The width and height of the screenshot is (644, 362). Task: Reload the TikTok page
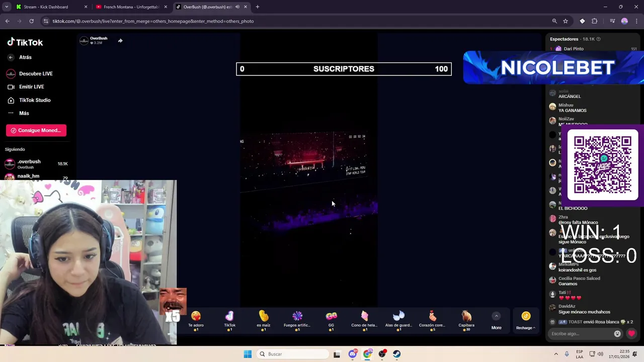pyautogui.click(x=31, y=21)
